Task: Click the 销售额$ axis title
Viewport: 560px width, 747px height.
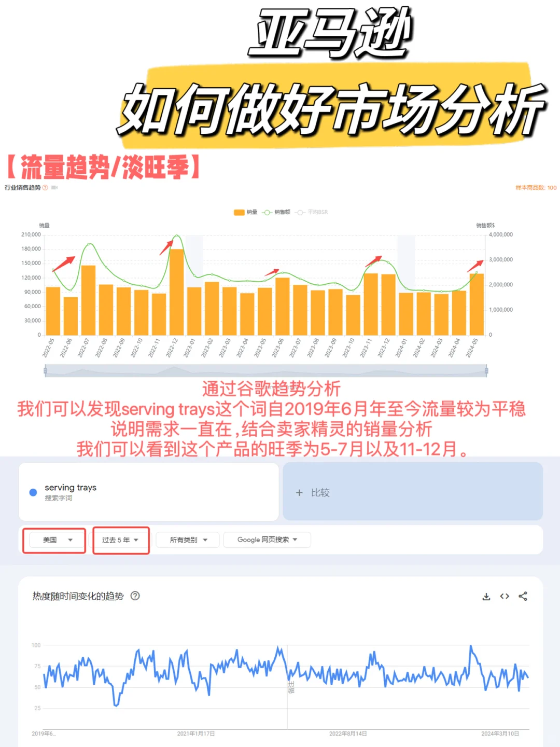Action: [x=485, y=225]
